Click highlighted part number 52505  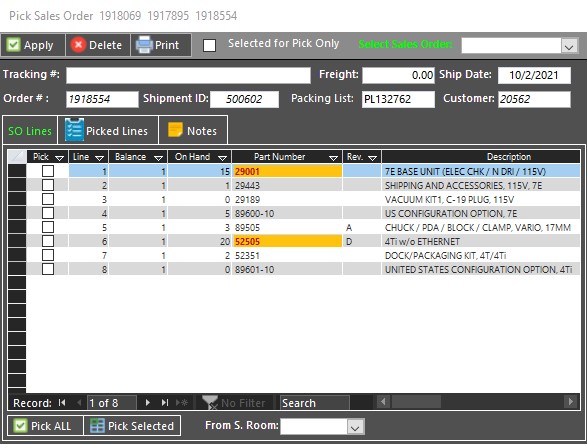287,241
